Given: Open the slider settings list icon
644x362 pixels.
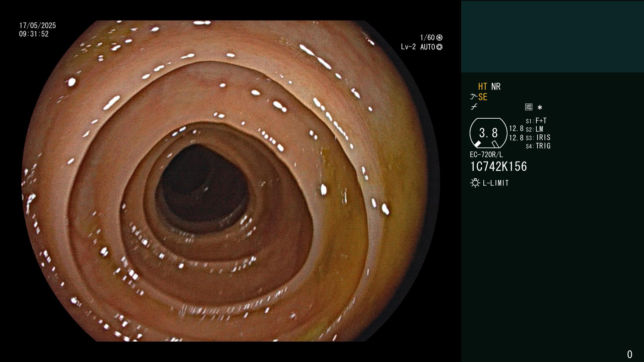Looking at the screenshot, I should click(x=529, y=107).
